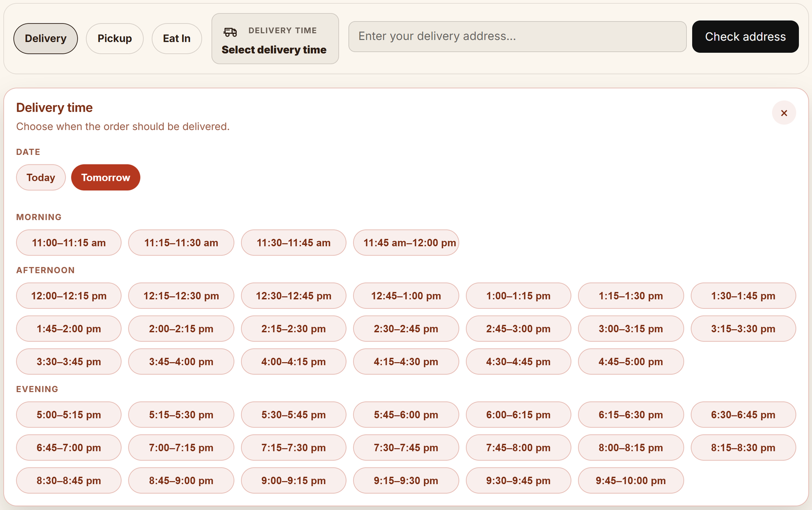Switch to Pickup order type
The width and height of the screenshot is (812, 510).
coord(115,39)
